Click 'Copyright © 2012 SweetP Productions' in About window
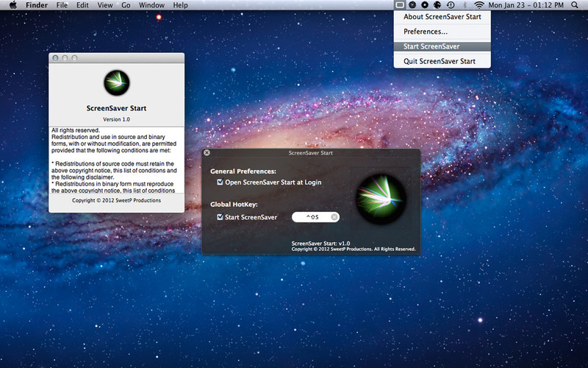This screenshot has width=588, height=368. coord(116,200)
